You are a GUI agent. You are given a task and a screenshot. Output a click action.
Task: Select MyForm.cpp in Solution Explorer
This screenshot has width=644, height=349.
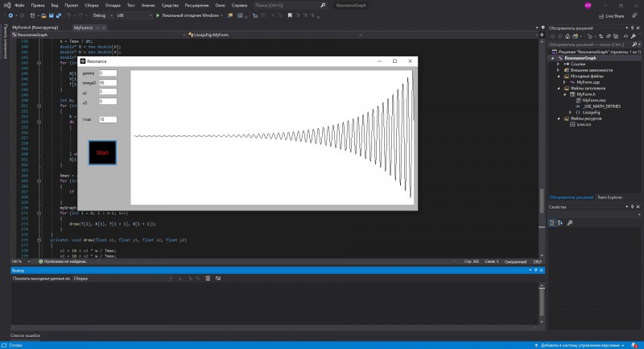pos(588,82)
